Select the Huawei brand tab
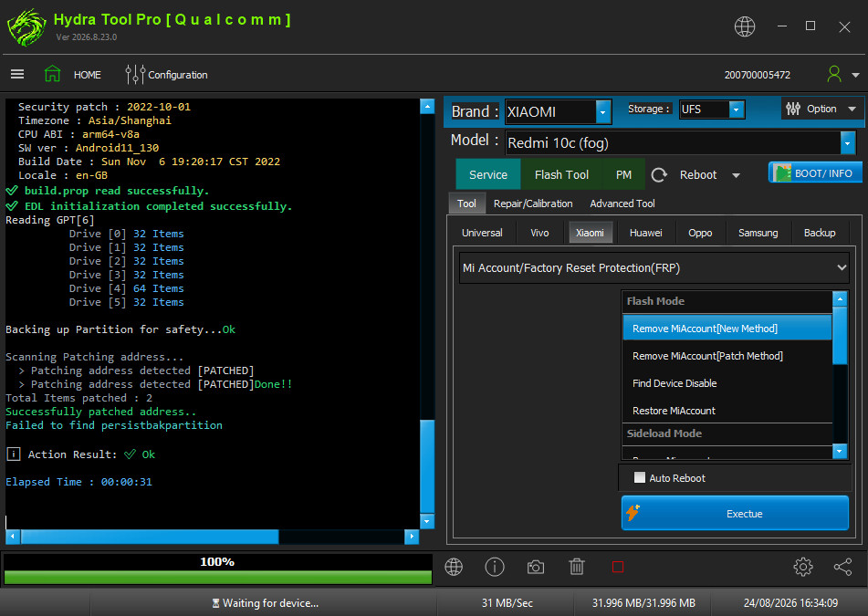This screenshot has height=616, width=868. tap(645, 233)
